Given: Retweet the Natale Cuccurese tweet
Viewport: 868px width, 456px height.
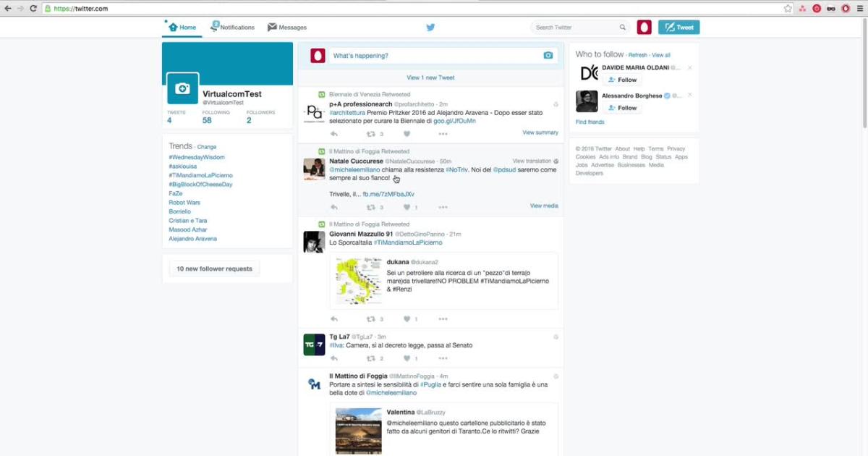Looking at the screenshot, I should click(x=371, y=208).
